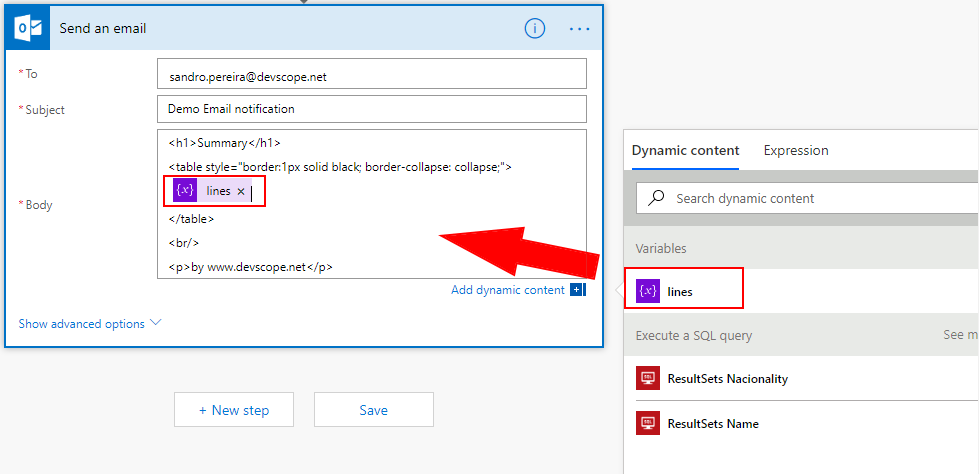This screenshot has height=474, width=979.
Task: Click the Add dynamic content link
Action: [508, 290]
